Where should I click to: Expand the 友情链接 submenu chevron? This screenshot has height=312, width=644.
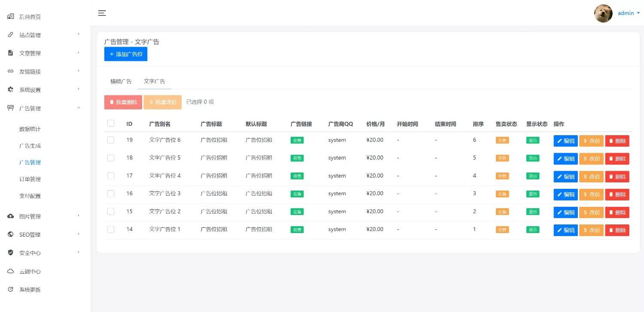[79, 71]
